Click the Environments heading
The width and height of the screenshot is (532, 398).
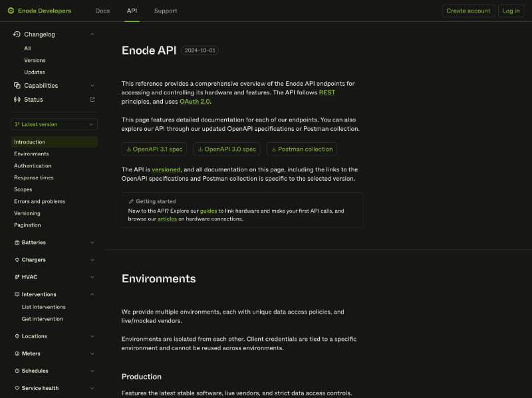(x=158, y=278)
